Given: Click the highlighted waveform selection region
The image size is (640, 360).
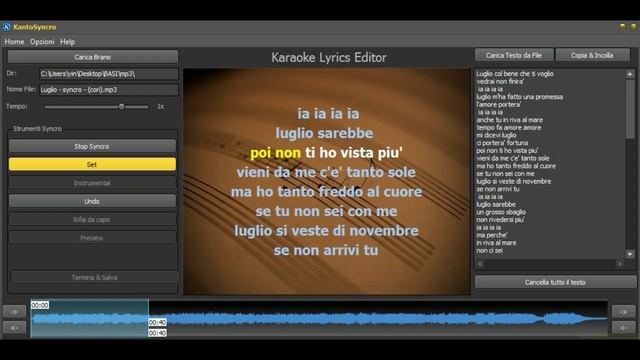Looking at the screenshot, I should click(90, 318).
